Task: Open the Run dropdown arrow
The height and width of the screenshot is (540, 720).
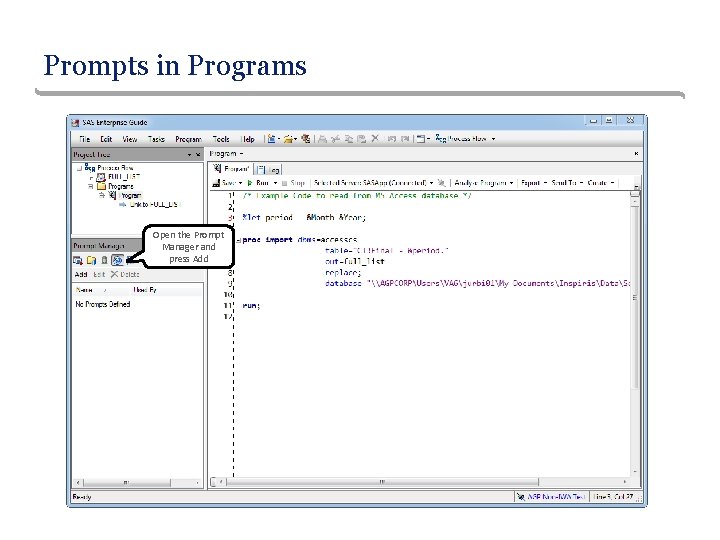Action: 275,183
